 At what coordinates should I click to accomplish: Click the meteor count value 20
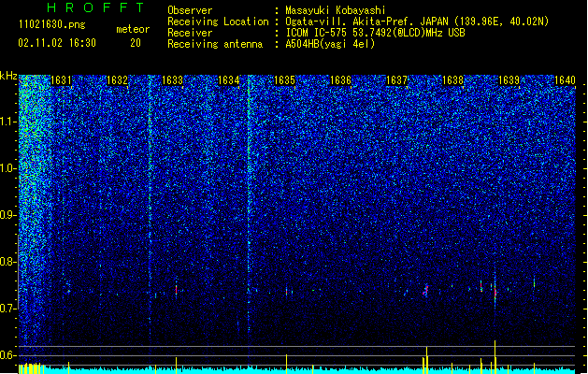coord(136,43)
